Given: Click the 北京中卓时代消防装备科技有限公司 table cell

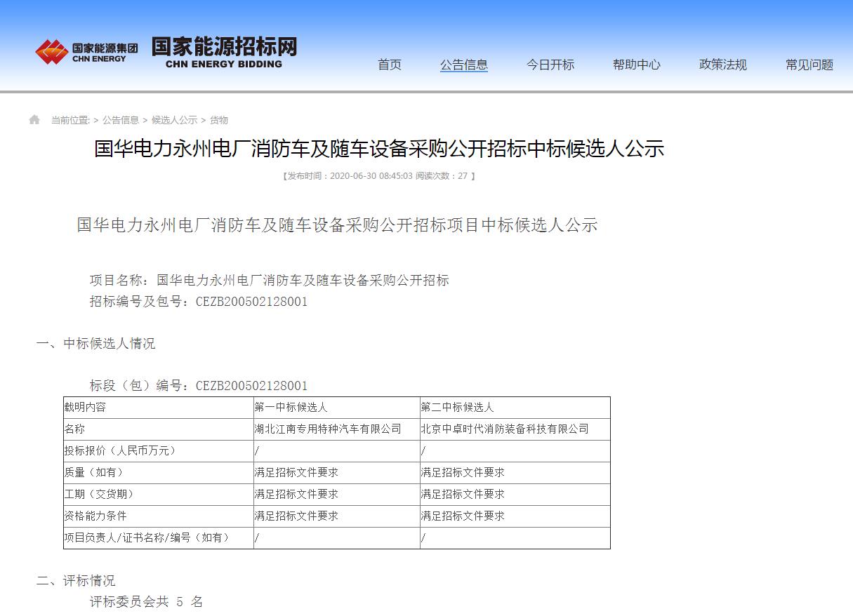Looking at the screenshot, I should coord(505,429).
